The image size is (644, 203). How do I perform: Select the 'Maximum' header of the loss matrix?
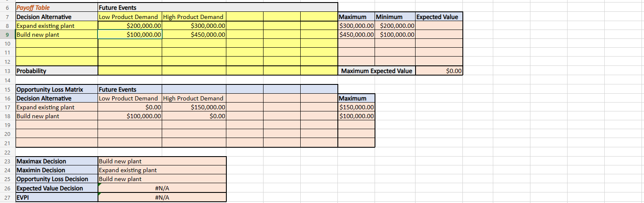click(x=356, y=98)
